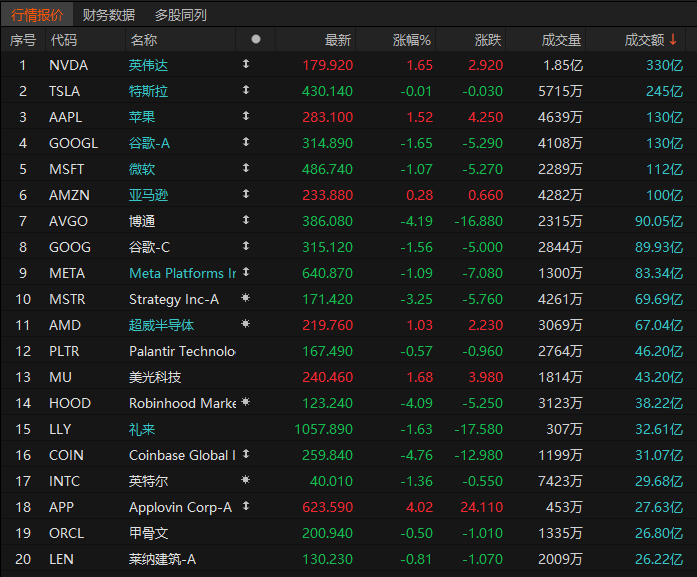Image resolution: width=697 pixels, height=577 pixels.
Task: Click the asterisk marker in HOOD row
Action: point(246,403)
